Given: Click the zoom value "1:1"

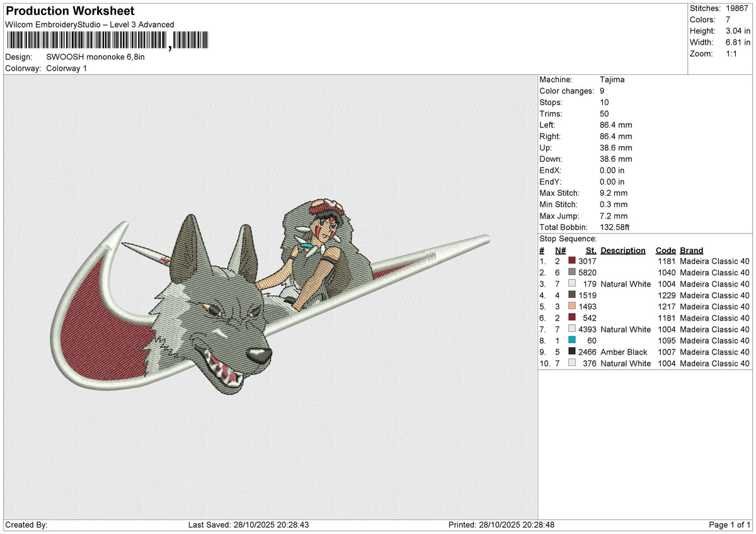Looking at the screenshot, I should (x=733, y=54).
